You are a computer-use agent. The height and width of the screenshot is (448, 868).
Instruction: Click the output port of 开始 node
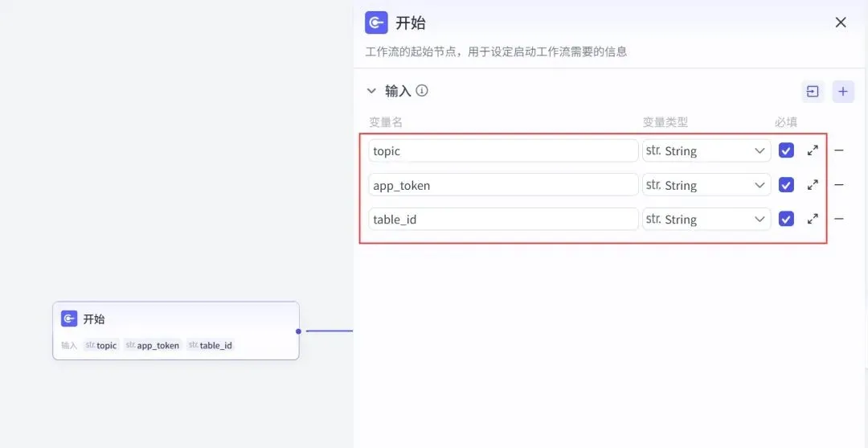tap(298, 331)
